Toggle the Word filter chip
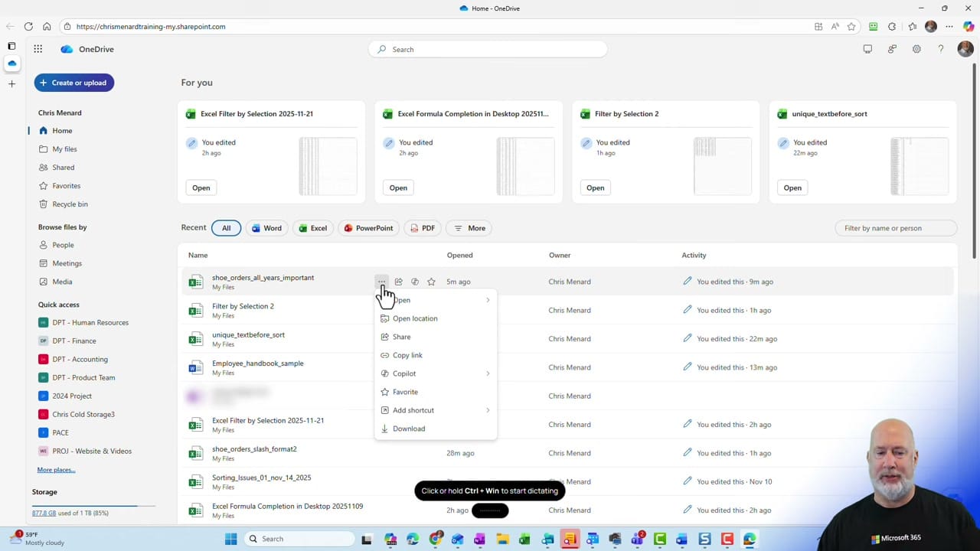 click(x=266, y=228)
